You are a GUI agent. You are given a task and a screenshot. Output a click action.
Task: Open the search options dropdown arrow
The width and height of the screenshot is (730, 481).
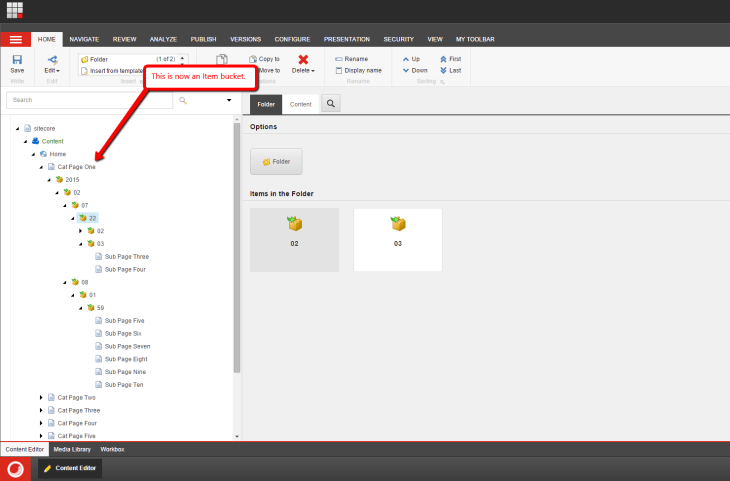(228, 100)
